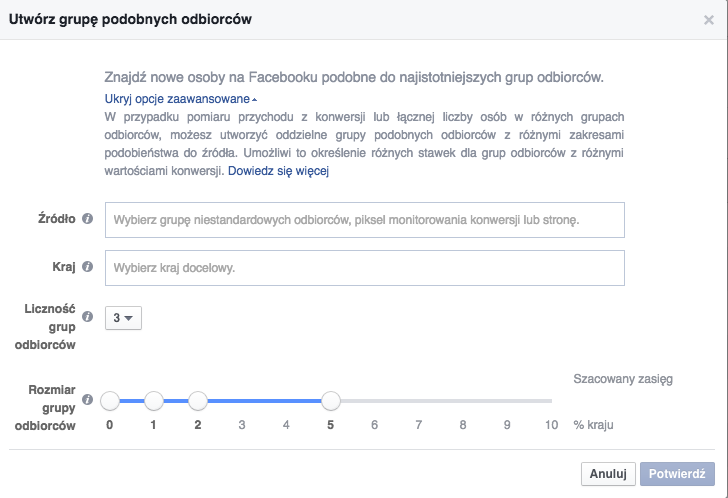Open the Liczność grup odbiorców dropdown
The height and width of the screenshot is (498, 728).
point(123,318)
